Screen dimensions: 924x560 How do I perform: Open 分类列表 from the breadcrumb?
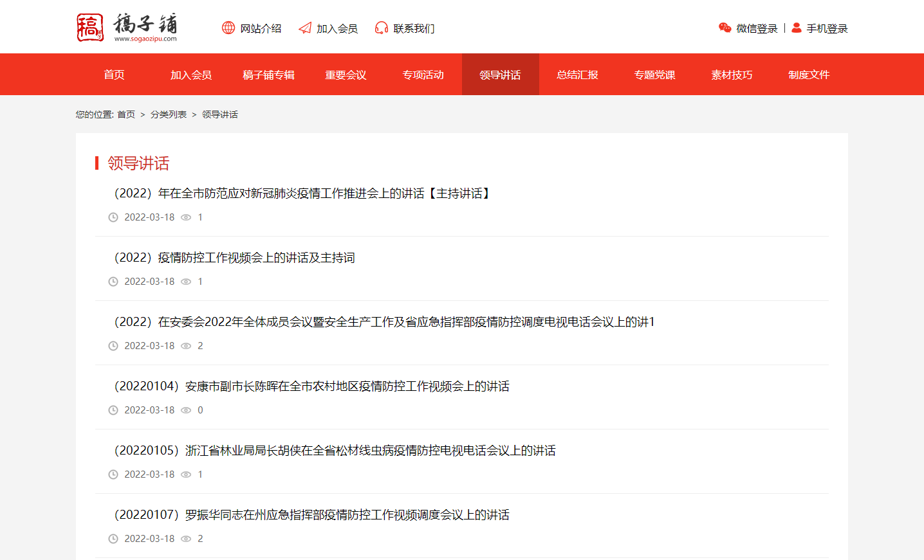(x=168, y=114)
